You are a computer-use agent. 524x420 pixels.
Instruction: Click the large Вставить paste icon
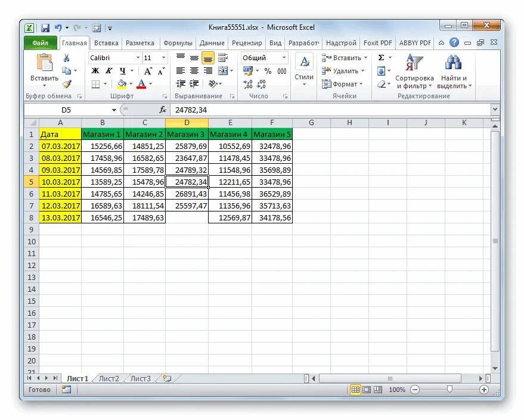45,63
